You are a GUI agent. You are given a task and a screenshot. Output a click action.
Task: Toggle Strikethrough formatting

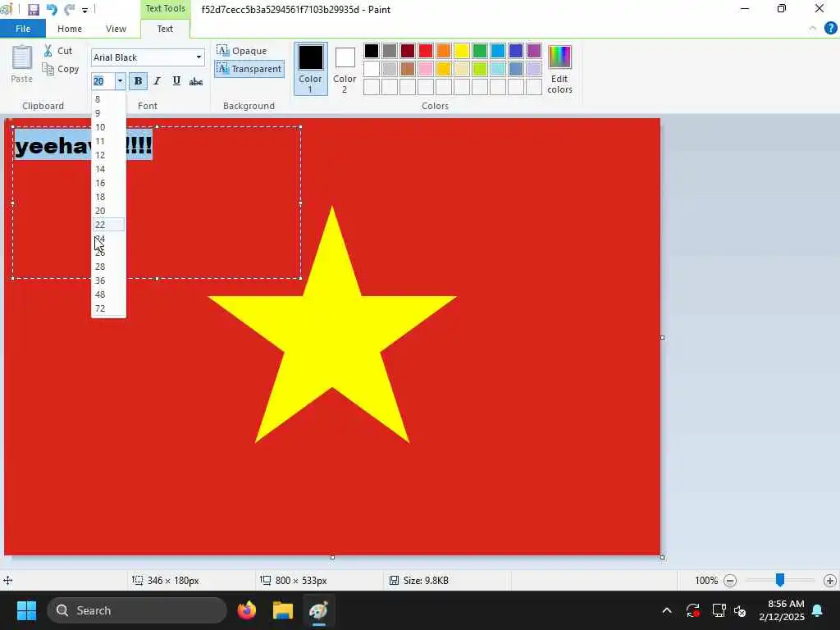click(196, 81)
